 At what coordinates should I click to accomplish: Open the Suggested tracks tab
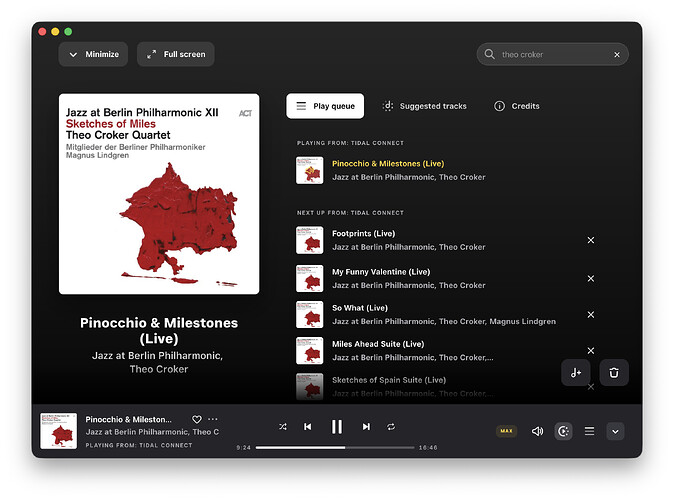[x=424, y=106]
